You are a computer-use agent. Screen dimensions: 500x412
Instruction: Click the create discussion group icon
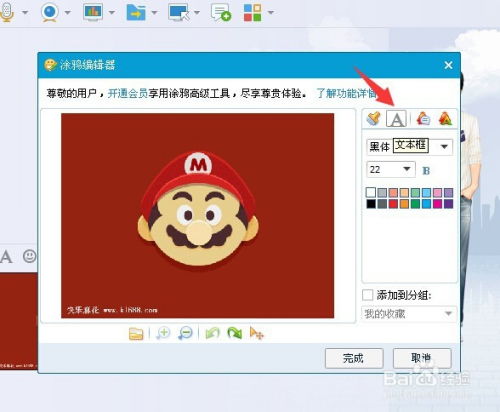(221, 12)
